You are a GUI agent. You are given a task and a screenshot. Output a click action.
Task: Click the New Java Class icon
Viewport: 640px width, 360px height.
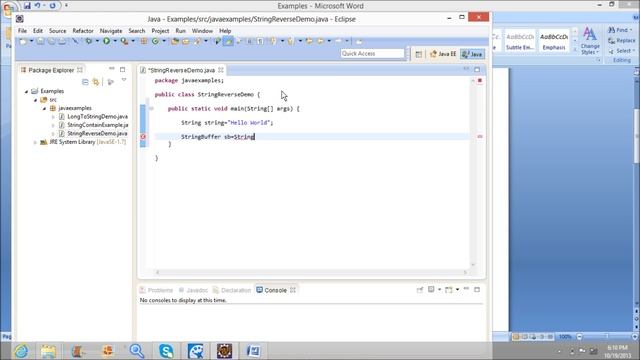click(x=155, y=41)
